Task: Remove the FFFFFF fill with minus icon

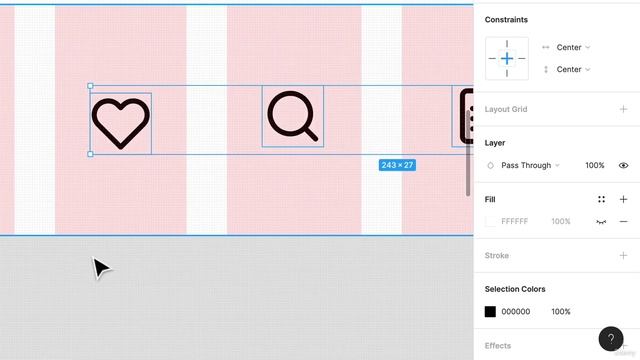Action: 623,222
